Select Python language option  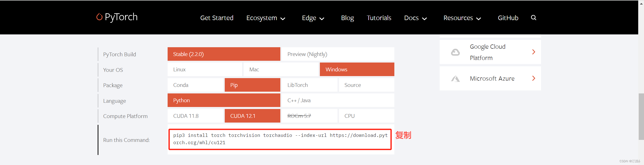tap(224, 100)
